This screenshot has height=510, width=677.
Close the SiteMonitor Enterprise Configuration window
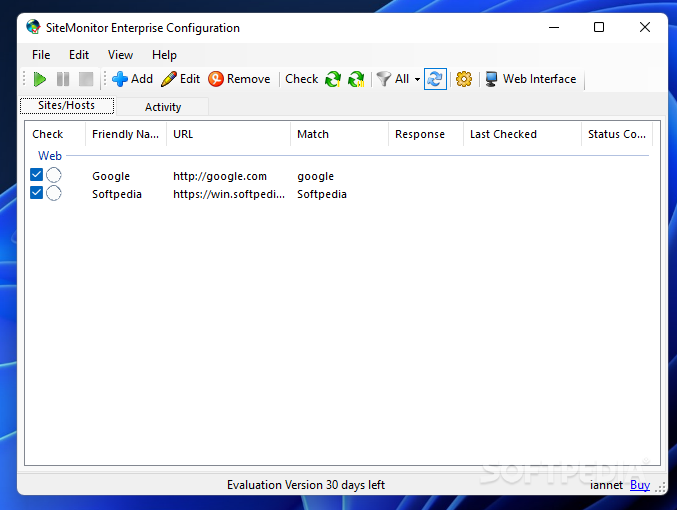[645, 27]
